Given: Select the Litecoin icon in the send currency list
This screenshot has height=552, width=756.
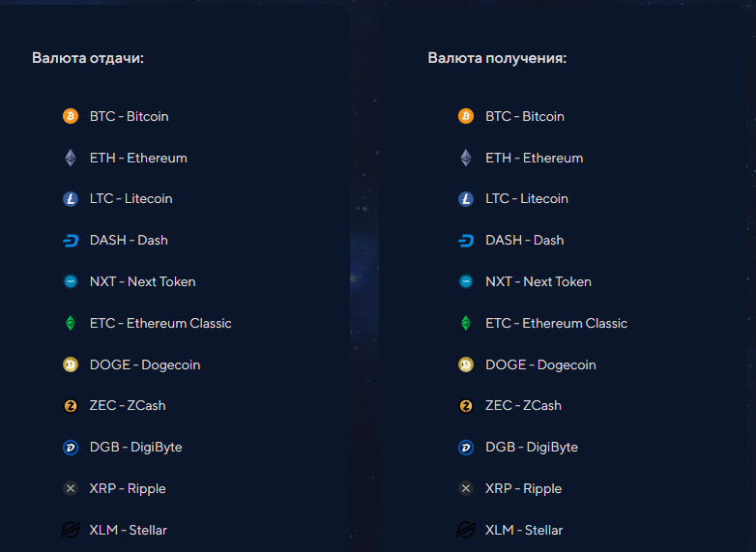Looking at the screenshot, I should tap(71, 198).
